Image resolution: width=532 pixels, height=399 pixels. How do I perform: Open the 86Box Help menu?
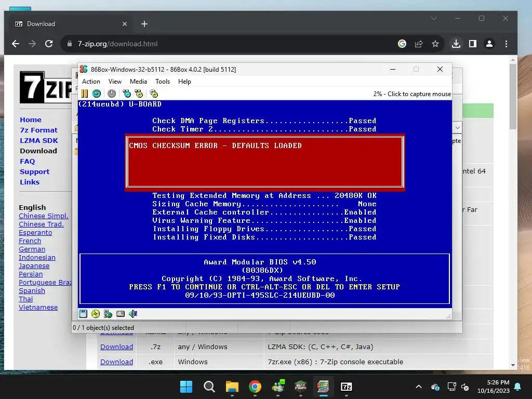(x=184, y=82)
